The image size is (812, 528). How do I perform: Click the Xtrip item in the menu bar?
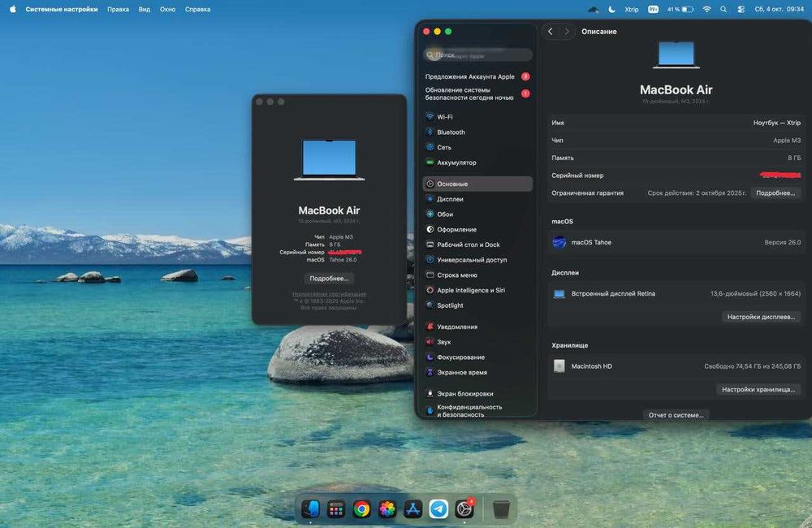tap(631, 9)
